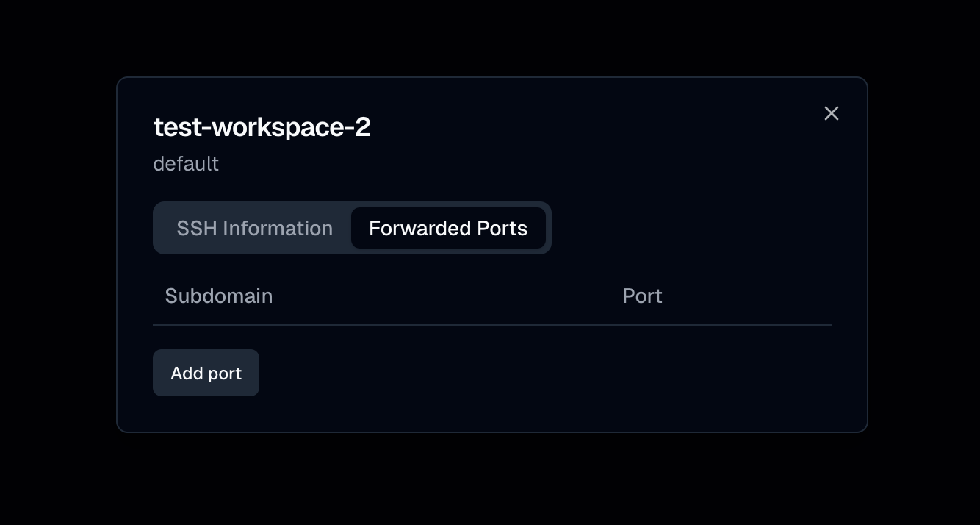
Task: Click the Port column header
Action: click(642, 296)
